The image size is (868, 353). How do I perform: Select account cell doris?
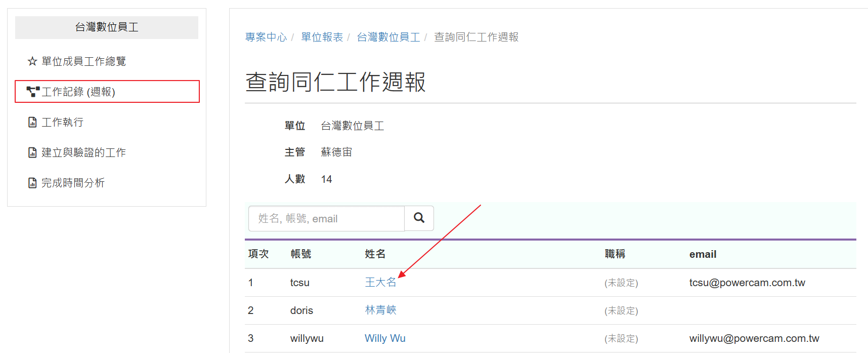coord(301,310)
